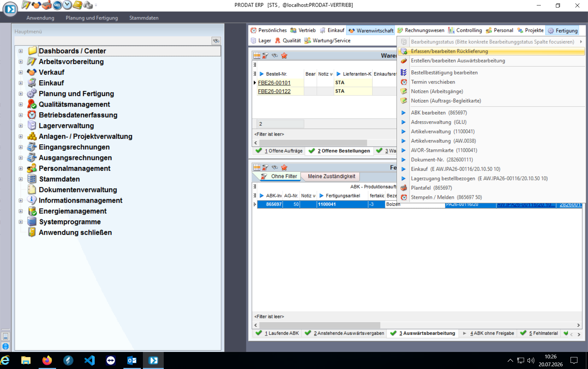Click the grey blocks quick-access icon
This screenshot has width=588, height=369.
tap(88, 5)
